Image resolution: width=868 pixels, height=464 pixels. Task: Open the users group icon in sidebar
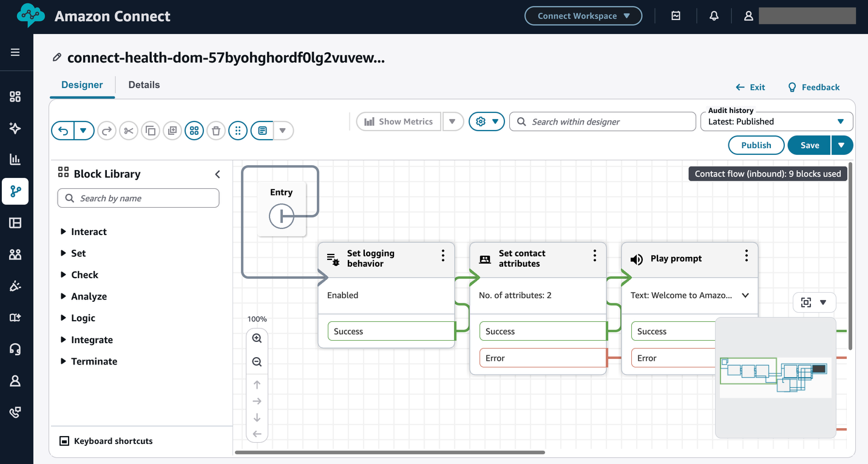coord(15,254)
